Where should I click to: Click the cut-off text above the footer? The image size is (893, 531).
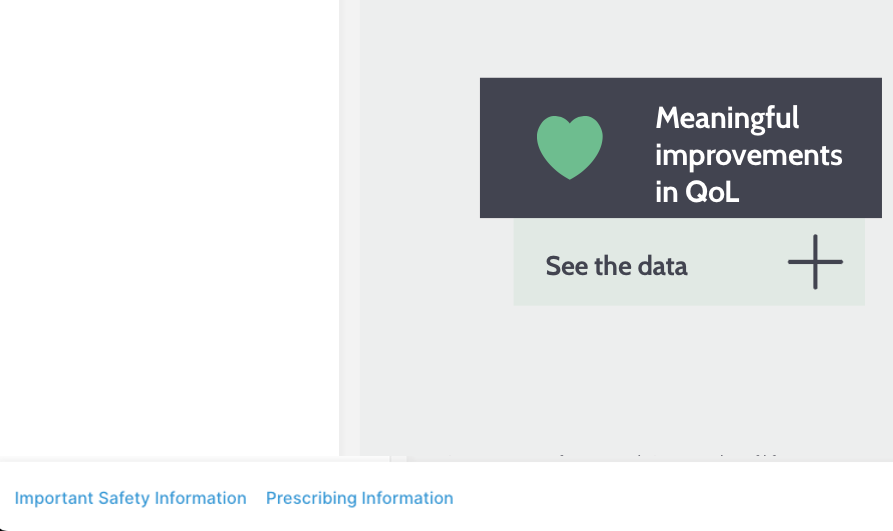coord(660,457)
